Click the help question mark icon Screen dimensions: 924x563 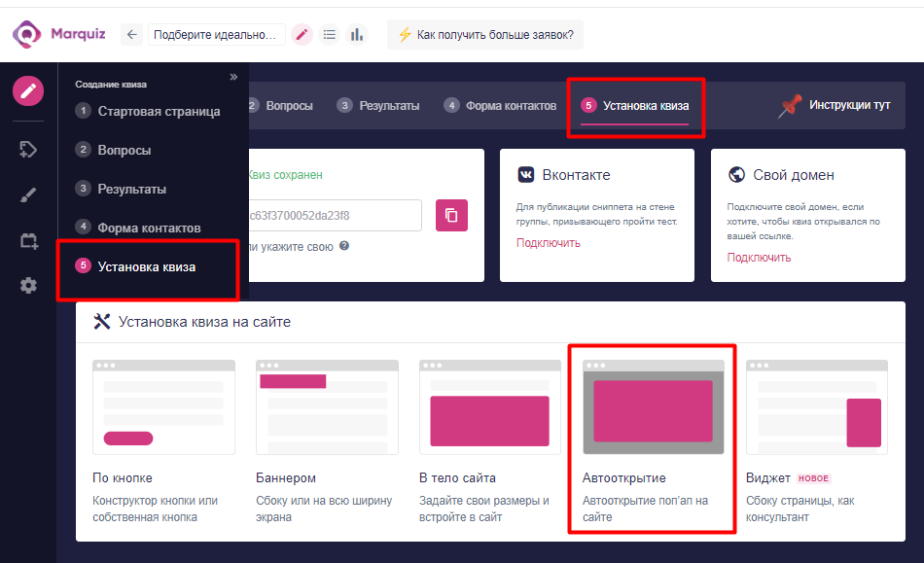[x=344, y=246]
